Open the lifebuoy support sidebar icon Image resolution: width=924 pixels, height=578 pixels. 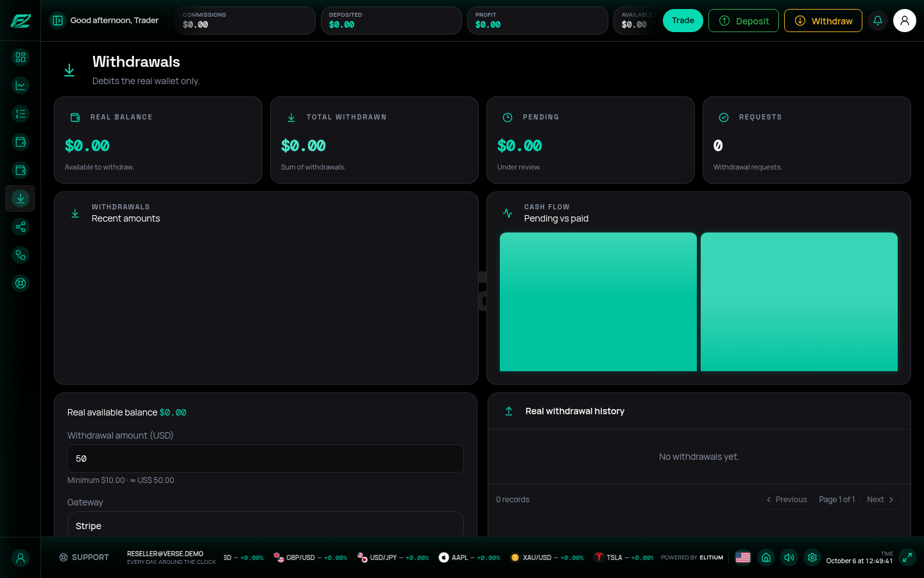click(21, 283)
